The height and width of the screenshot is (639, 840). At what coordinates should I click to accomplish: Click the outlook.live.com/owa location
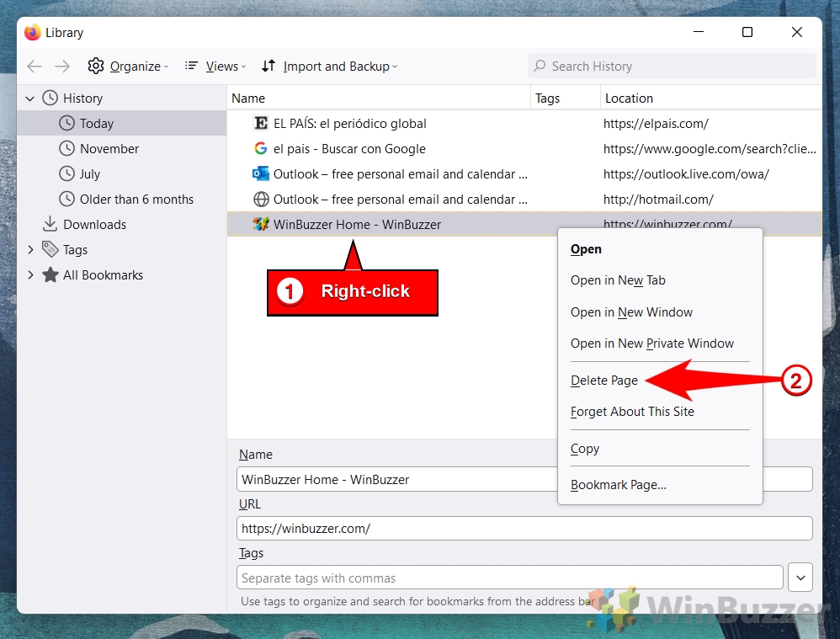coord(686,174)
